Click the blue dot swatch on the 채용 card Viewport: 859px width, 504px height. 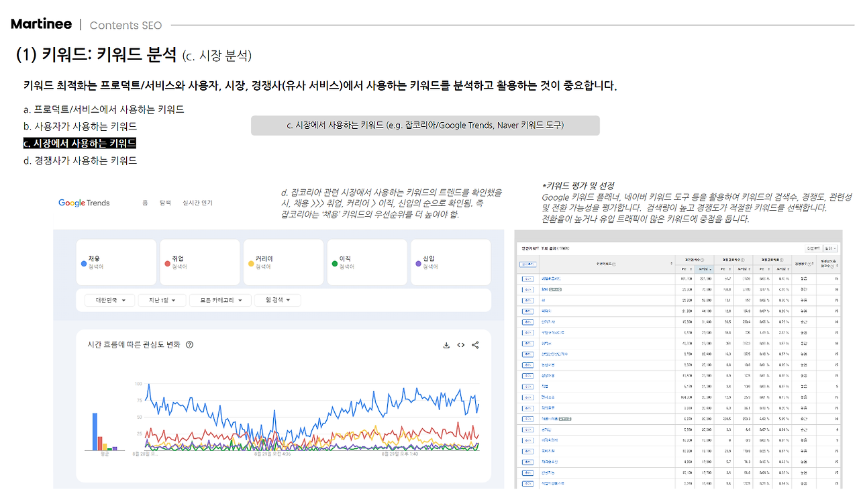(85, 265)
